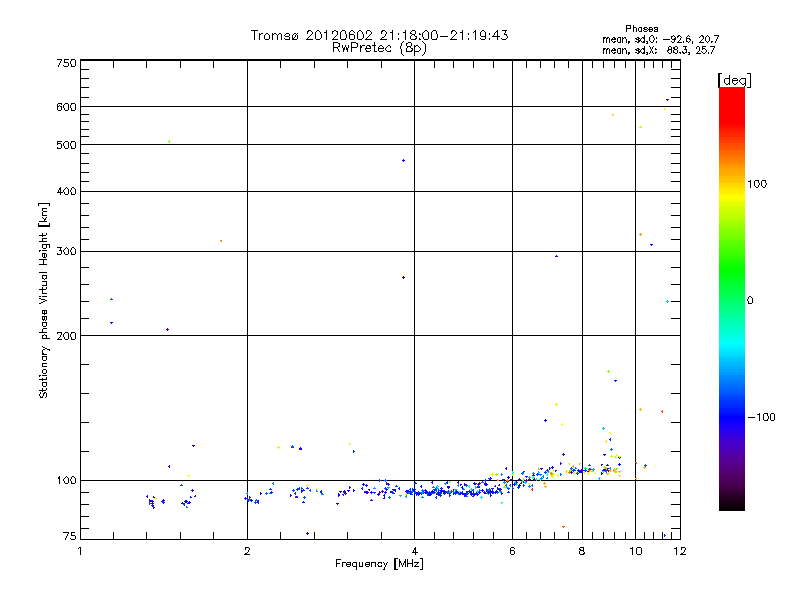Click the '100' colorbar tick label
This screenshot has width=800, height=600.
757,184
